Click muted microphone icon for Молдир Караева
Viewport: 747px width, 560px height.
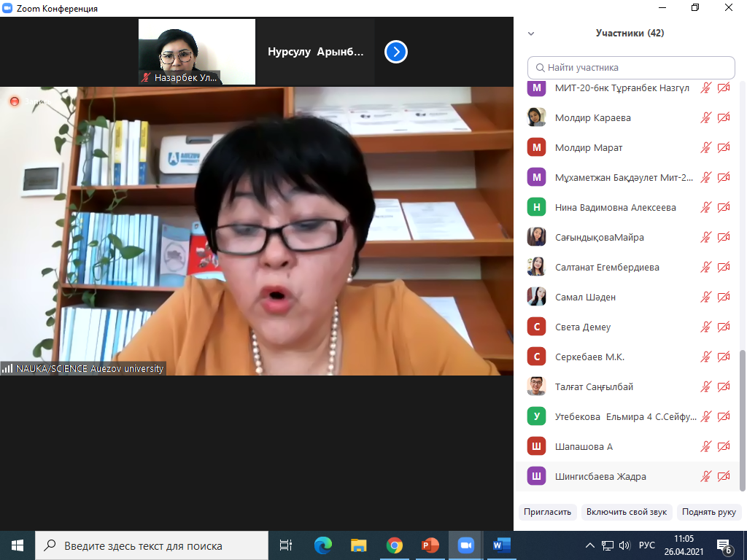[x=705, y=117]
